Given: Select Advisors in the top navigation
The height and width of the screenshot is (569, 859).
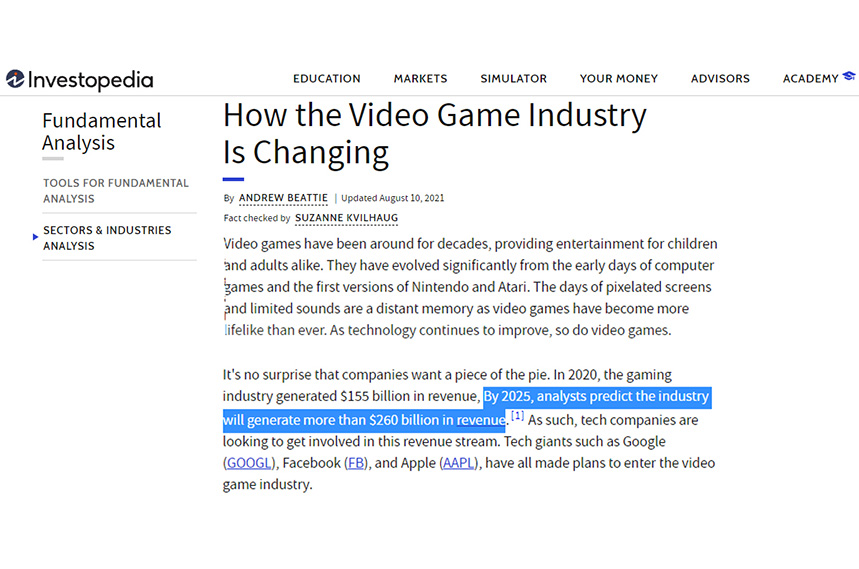Looking at the screenshot, I should [x=720, y=79].
